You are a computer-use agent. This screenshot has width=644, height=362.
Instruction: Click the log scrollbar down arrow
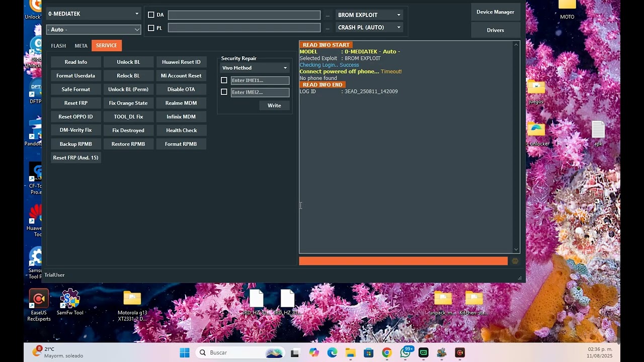516,249
